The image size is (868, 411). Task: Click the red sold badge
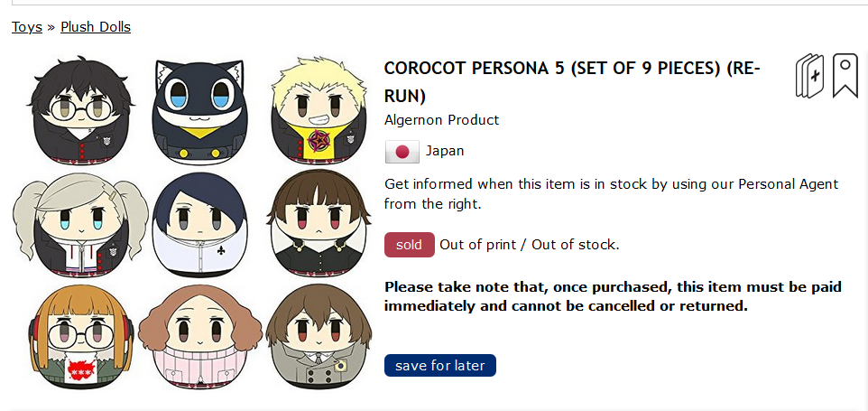click(x=409, y=245)
